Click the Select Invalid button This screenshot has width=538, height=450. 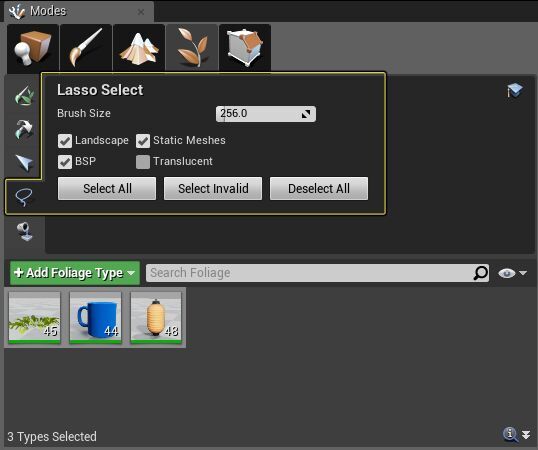click(213, 188)
